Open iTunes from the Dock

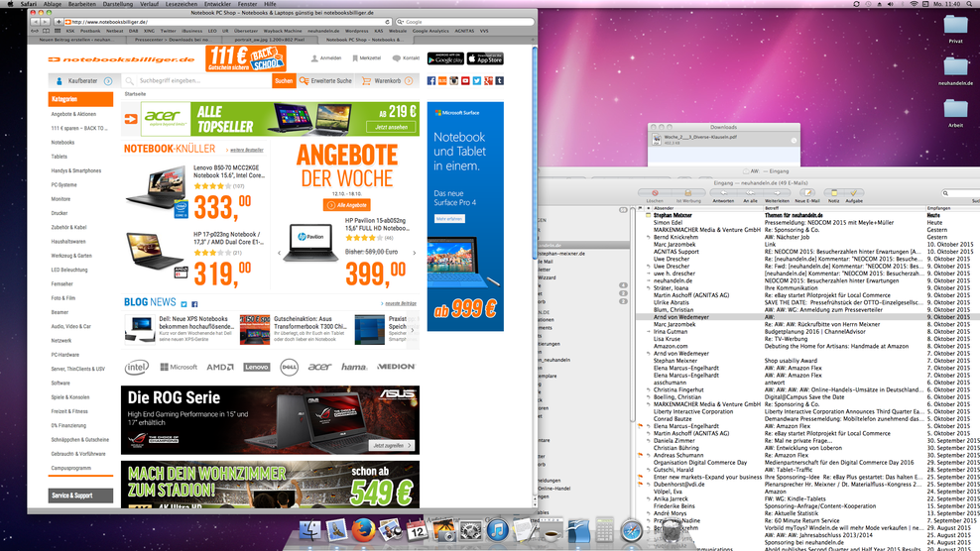pos(498,531)
